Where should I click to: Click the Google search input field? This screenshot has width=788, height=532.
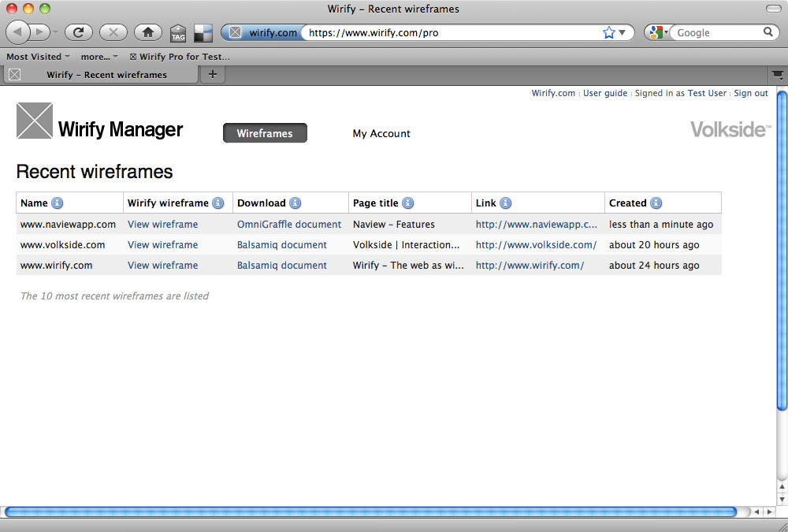coord(718,32)
